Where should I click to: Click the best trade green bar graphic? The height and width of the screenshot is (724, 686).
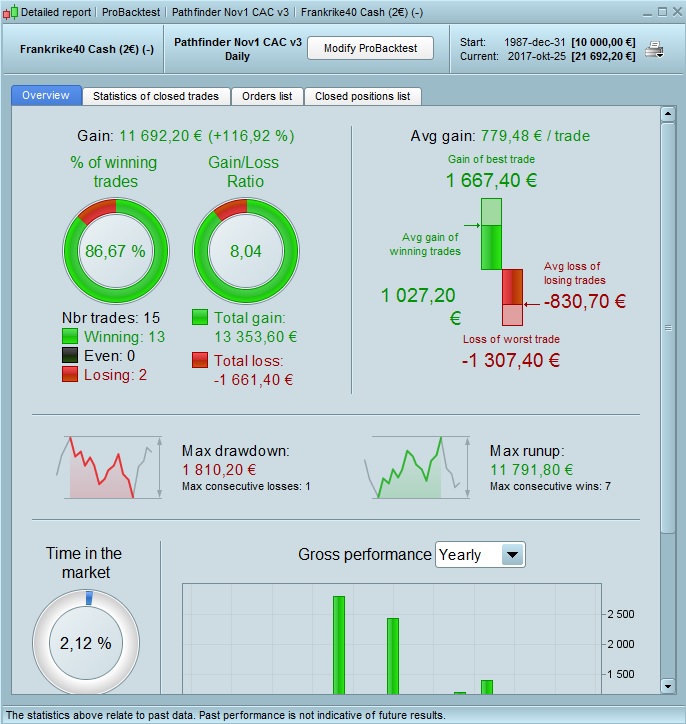(x=491, y=234)
